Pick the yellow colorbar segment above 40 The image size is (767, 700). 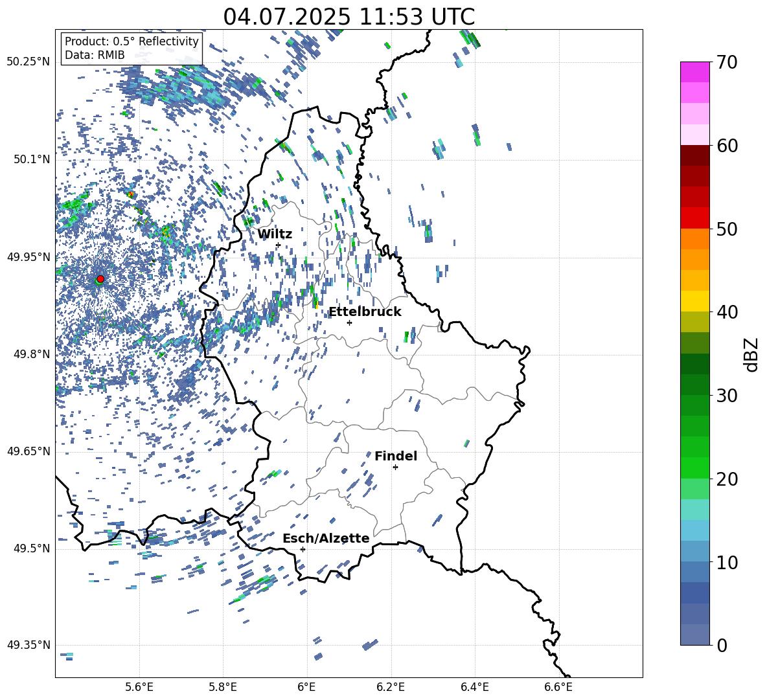tap(694, 301)
